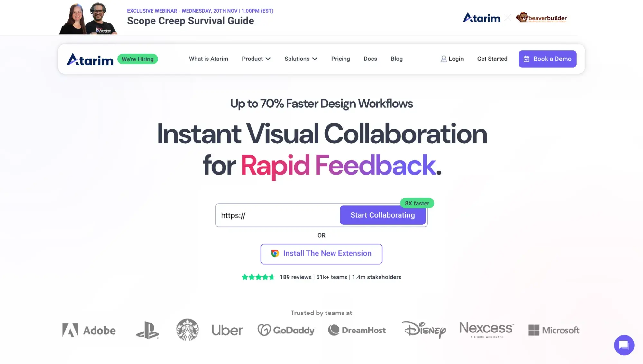Click the 'What is Atarim' navigation link
This screenshot has height=364, width=643.
[208, 59]
